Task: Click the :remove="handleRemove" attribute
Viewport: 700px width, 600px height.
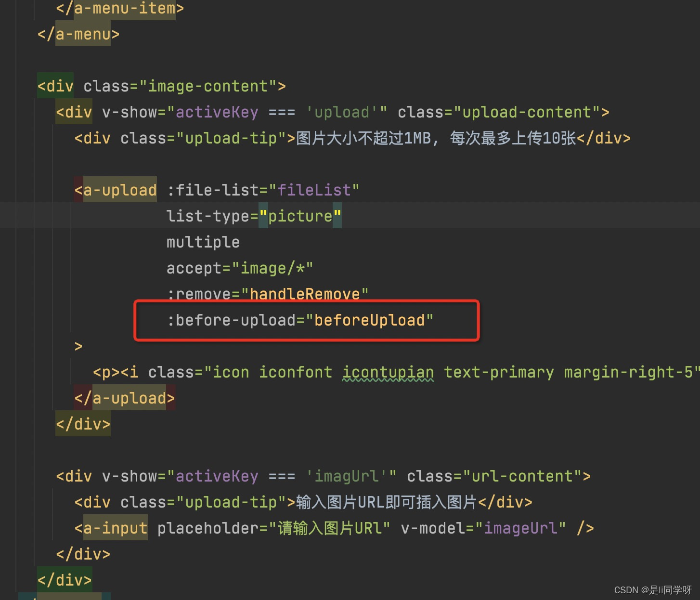Action: point(268,293)
